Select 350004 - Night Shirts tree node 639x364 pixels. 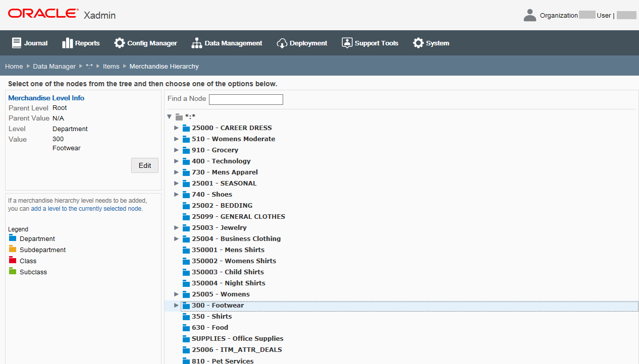pos(229,283)
